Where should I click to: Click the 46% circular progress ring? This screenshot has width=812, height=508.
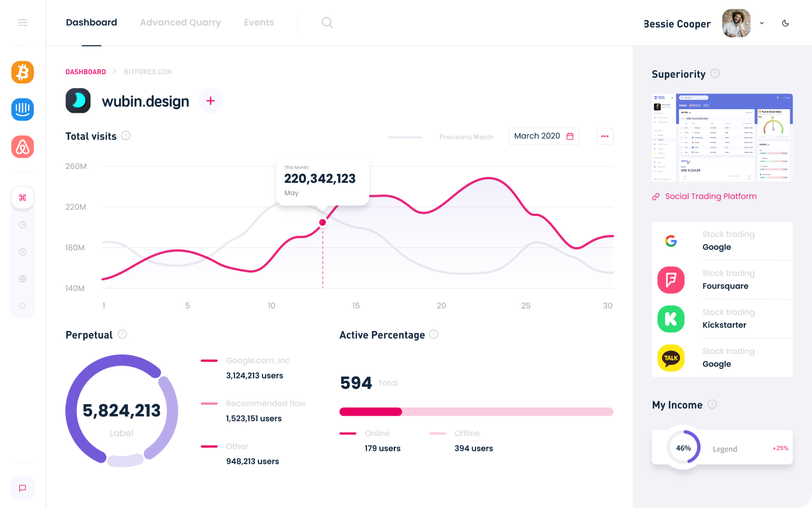point(684,448)
